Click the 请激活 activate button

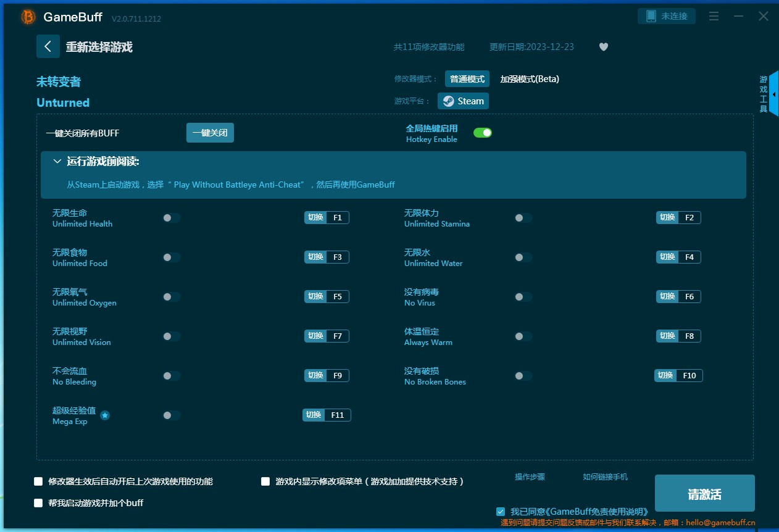(704, 493)
